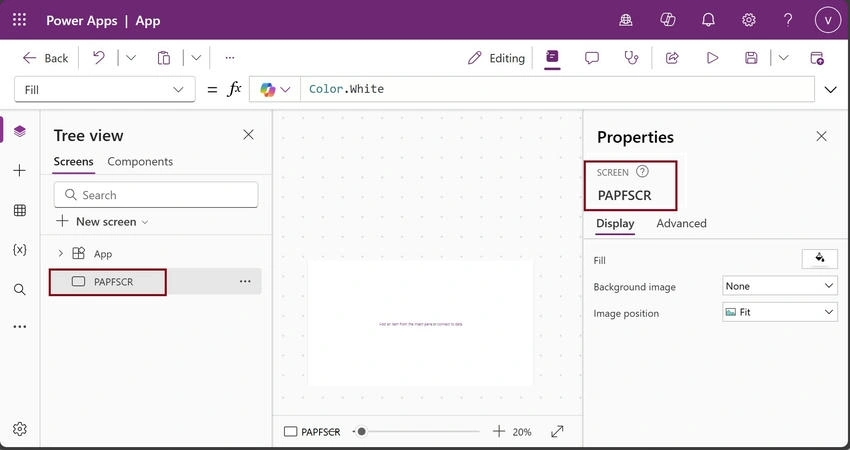Click into the Color.White formula bar
The width and height of the screenshot is (850, 450).
pyautogui.click(x=557, y=89)
